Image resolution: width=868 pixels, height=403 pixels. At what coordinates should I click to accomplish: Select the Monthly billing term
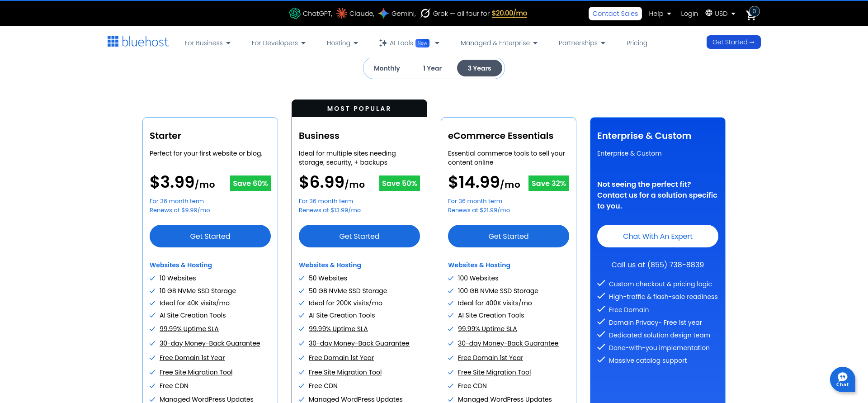click(x=387, y=68)
